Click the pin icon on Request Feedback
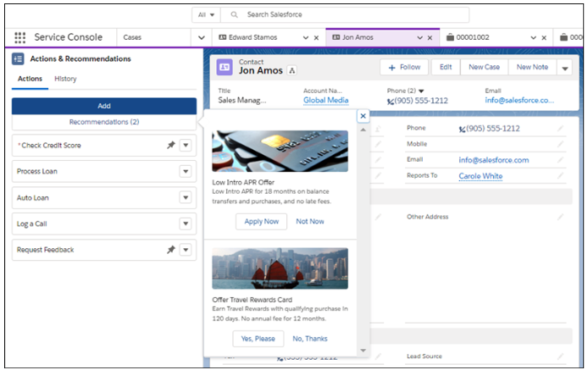 click(x=171, y=249)
